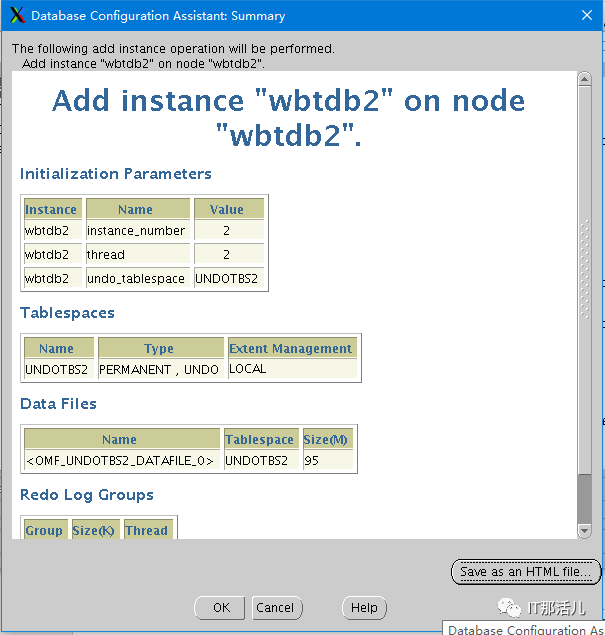605x635 pixels.
Task: Click the Tablespace column header in Data Files
Action: [261, 439]
